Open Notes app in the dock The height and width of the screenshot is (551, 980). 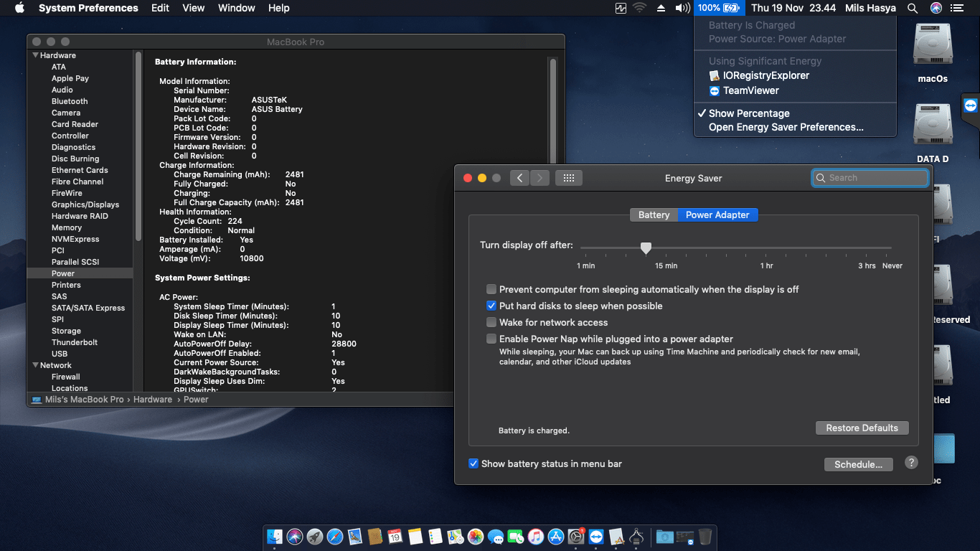(415, 536)
